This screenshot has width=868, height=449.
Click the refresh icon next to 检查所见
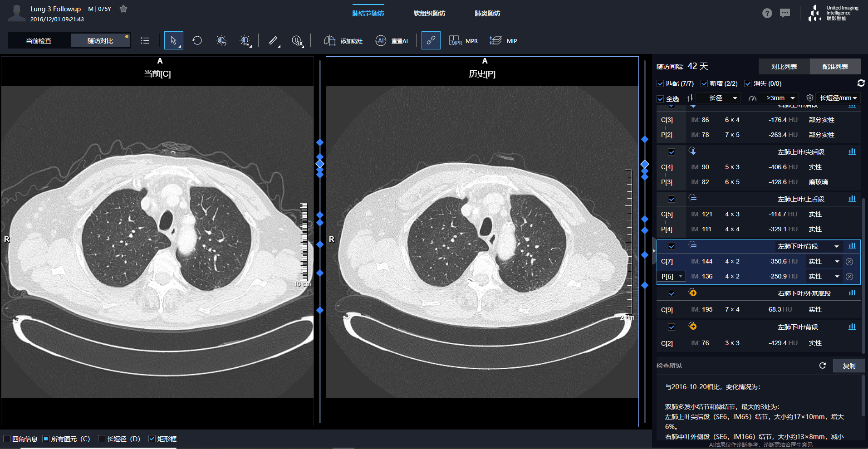click(822, 366)
